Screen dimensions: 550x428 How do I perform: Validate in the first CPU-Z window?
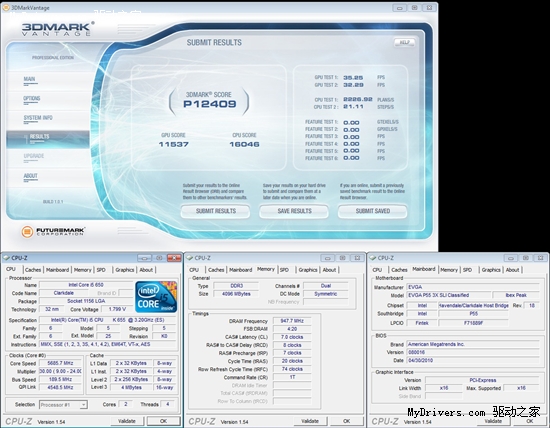pyautogui.click(x=127, y=421)
